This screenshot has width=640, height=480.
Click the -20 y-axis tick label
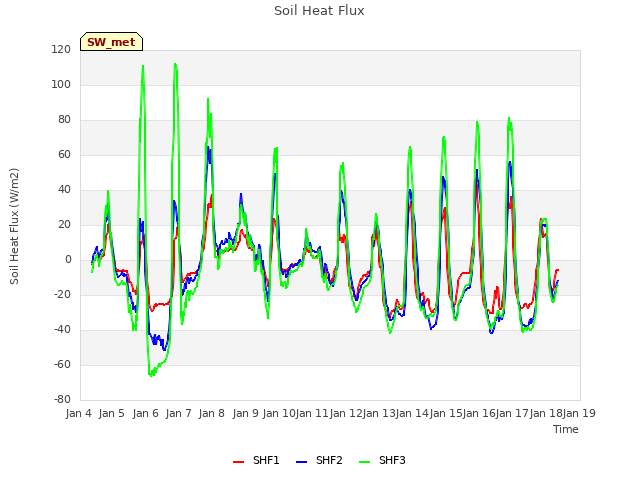pyautogui.click(x=62, y=295)
